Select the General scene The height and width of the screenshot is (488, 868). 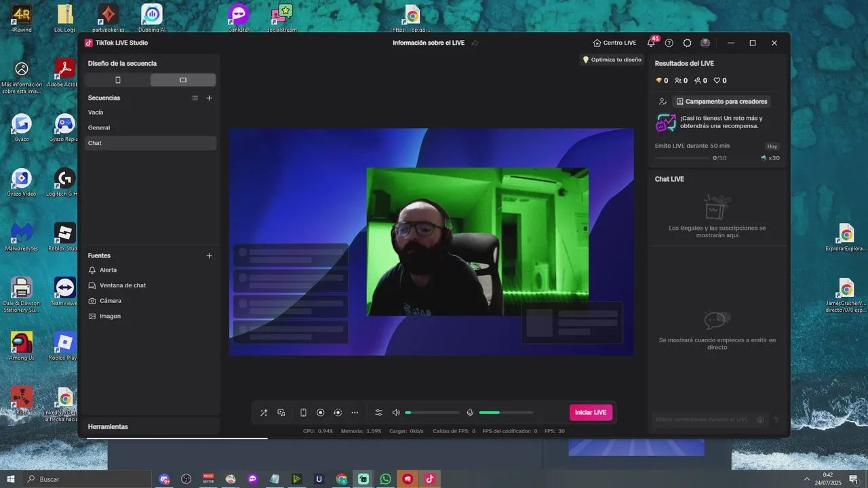[x=151, y=127]
